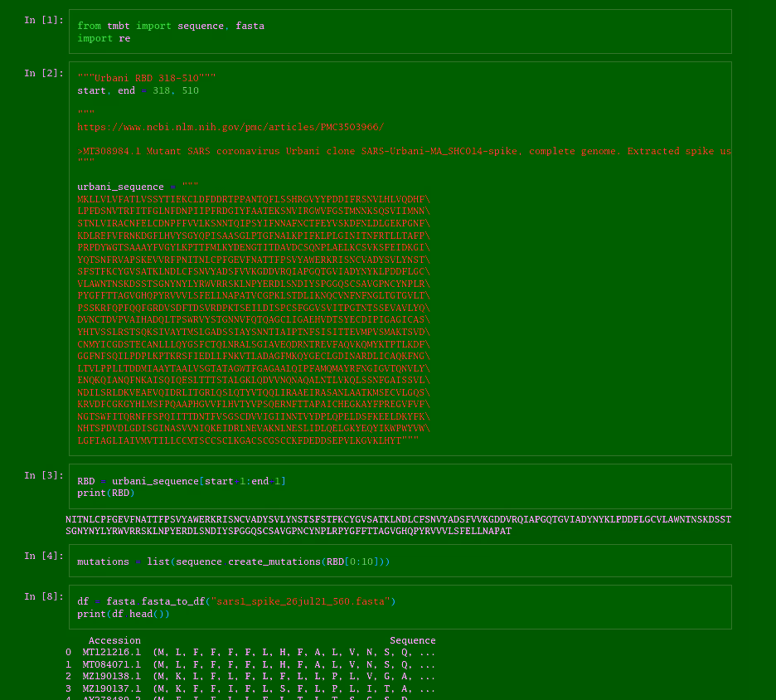Click the MT121216.1 row in output
Viewport: 776px width, 700px height.
[250, 652]
